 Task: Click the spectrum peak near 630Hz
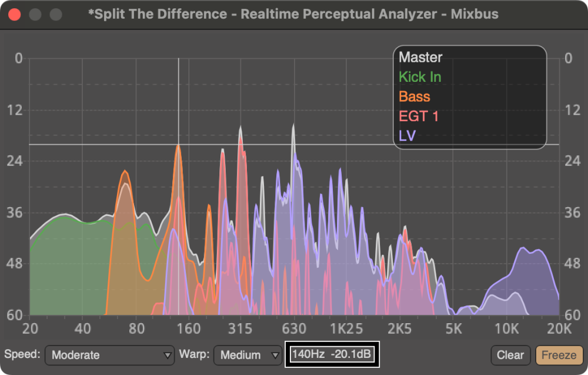point(293,124)
